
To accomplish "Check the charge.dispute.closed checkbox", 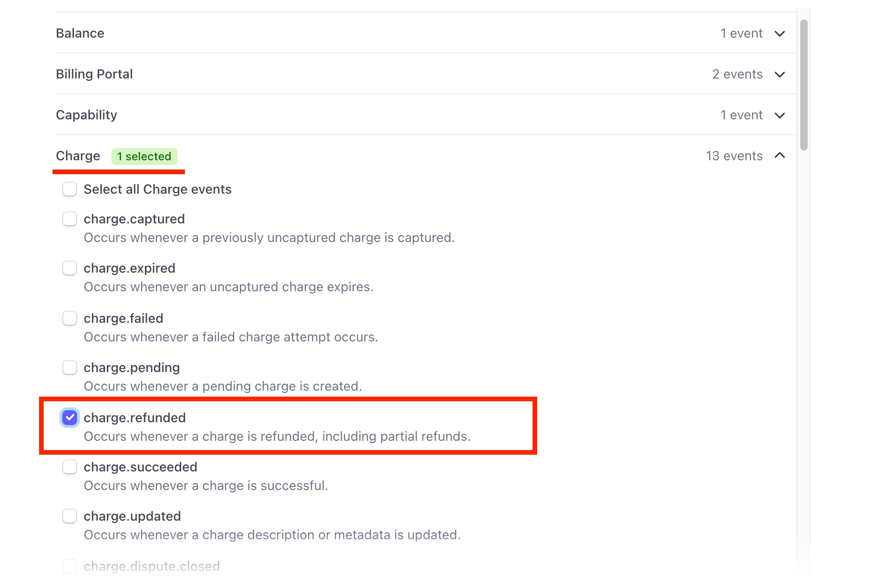I will point(70,566).
